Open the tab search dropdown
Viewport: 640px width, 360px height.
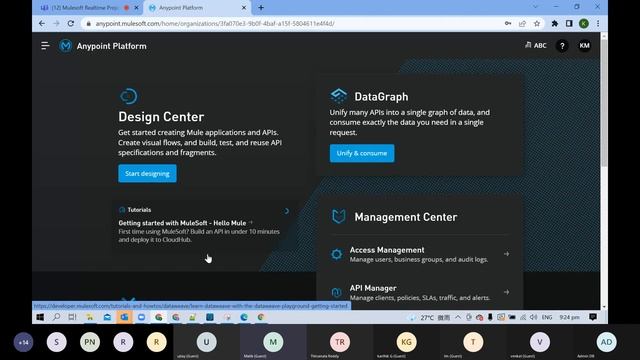[535, 7]
